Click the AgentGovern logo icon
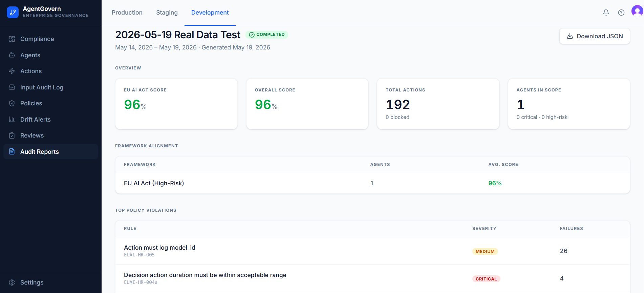Image resolution: width=644 pixels, height=293 pixels. tap(13, 12)
